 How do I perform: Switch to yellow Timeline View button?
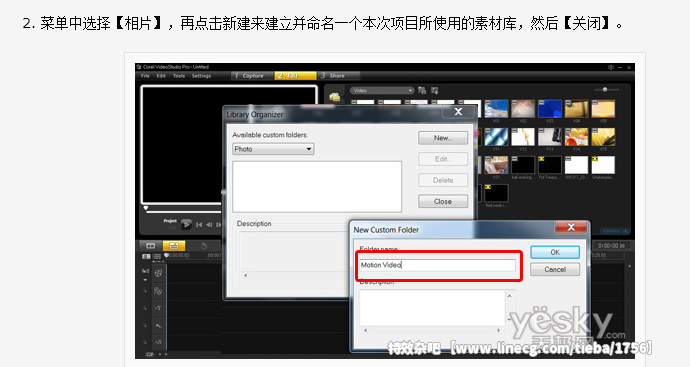174,246
